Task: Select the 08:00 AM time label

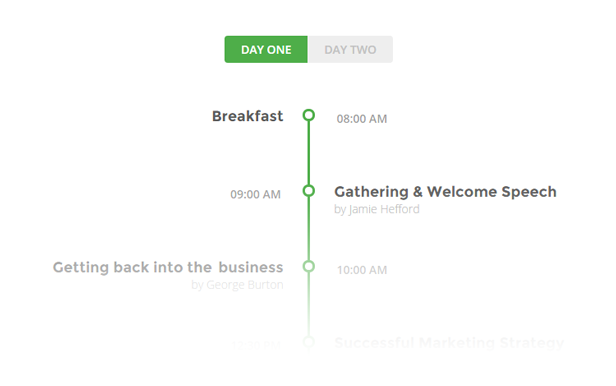Action: click(x=362, y=119)
